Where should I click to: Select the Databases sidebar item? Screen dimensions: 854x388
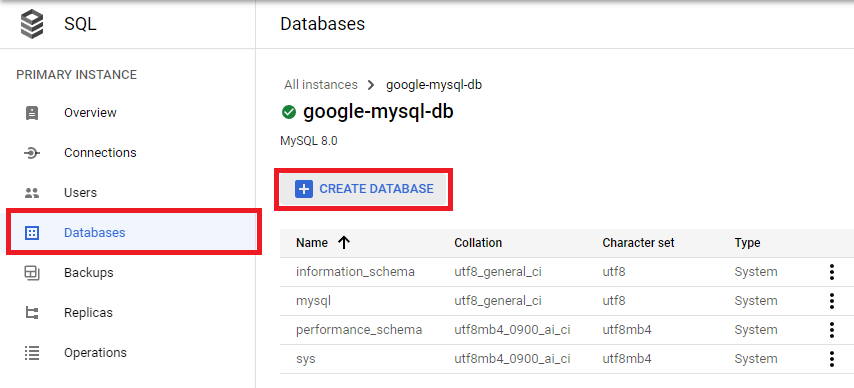134,233
